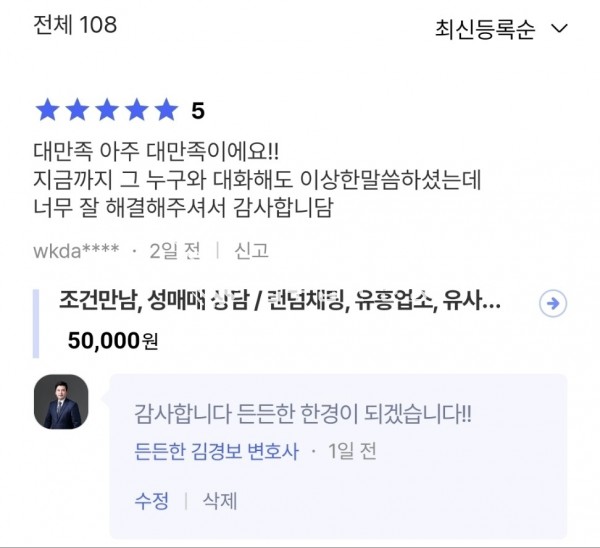The image size is (600, 548).
Task: Click the 50,000원 price
Action: pyautogui.click(x=113, y=341)
